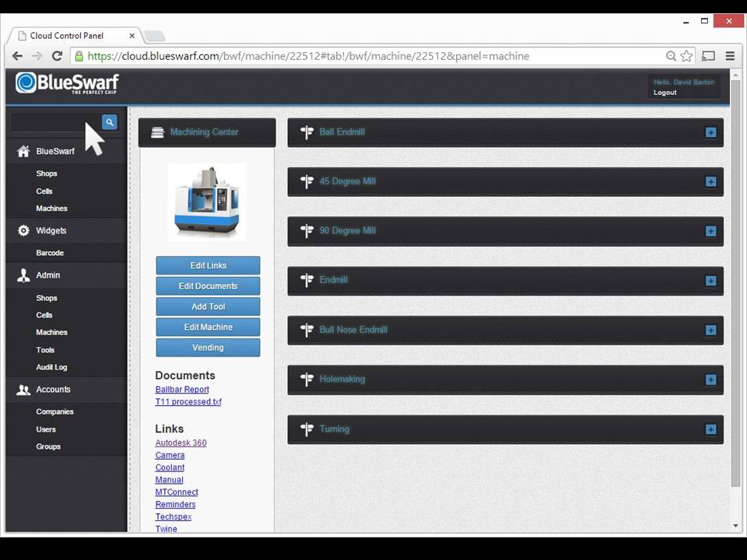The image size is (747, 560).
Task: Open the Techspex link
Action: click(x=174, y=516)
